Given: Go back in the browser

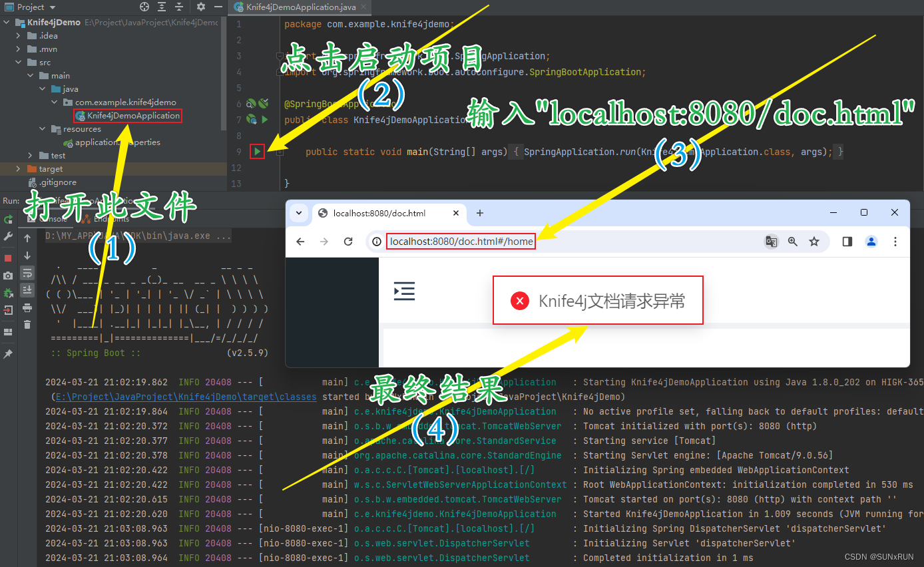Looking at the screenshot, I should [x=300, y=242].
